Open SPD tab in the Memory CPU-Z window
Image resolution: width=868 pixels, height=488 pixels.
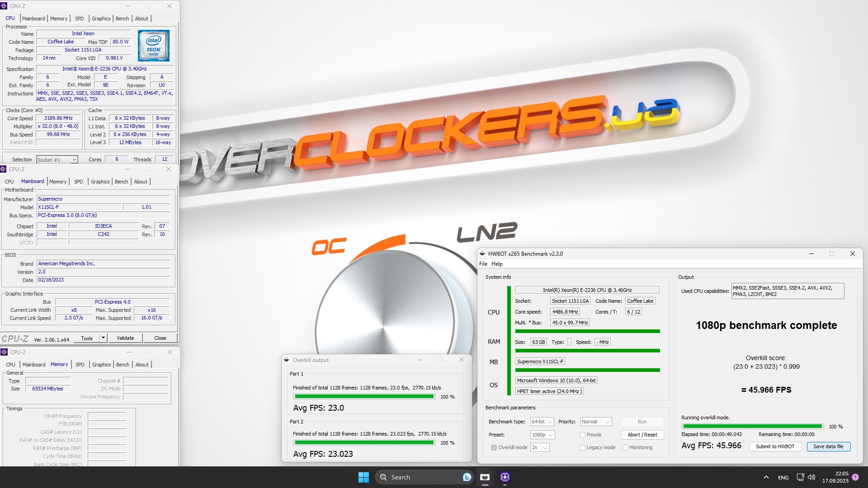point(80,365)
